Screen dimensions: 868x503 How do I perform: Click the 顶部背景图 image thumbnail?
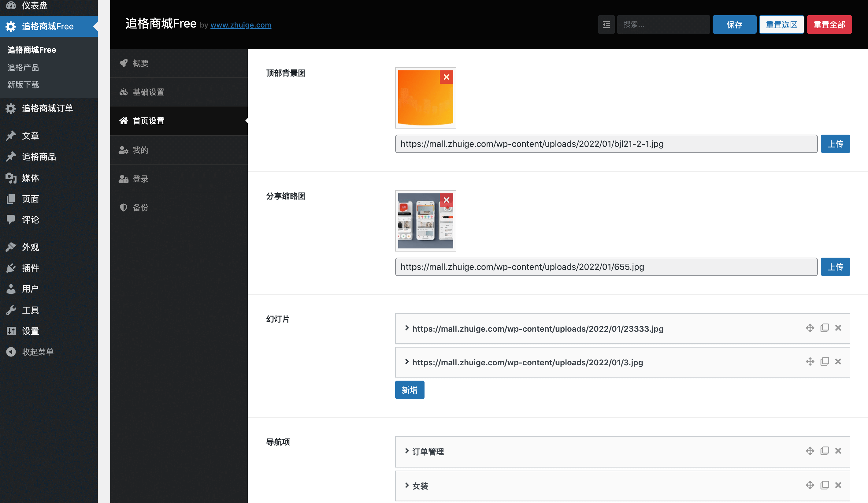pyautogui.click(x=426, y=98)
